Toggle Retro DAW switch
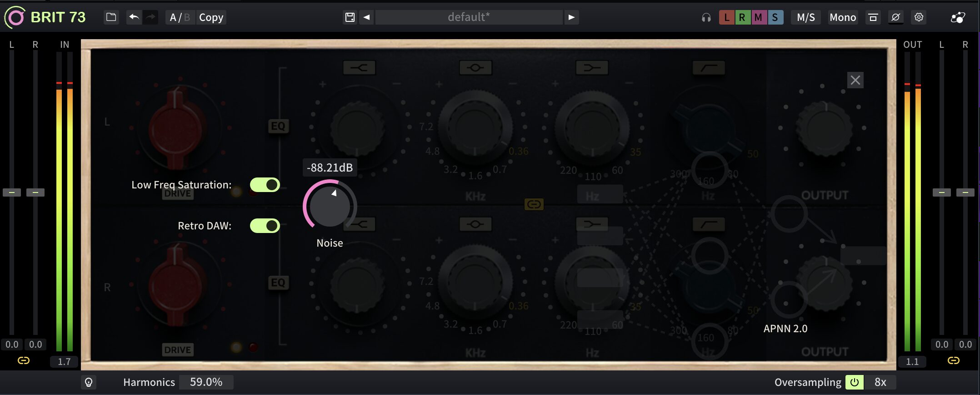This screenshot has width=980, height=395. tap(265, 226)
